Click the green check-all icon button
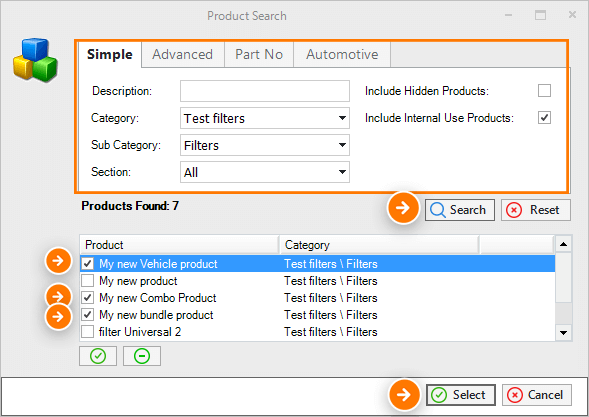589x417 pixels. click(x=98, y=356)
